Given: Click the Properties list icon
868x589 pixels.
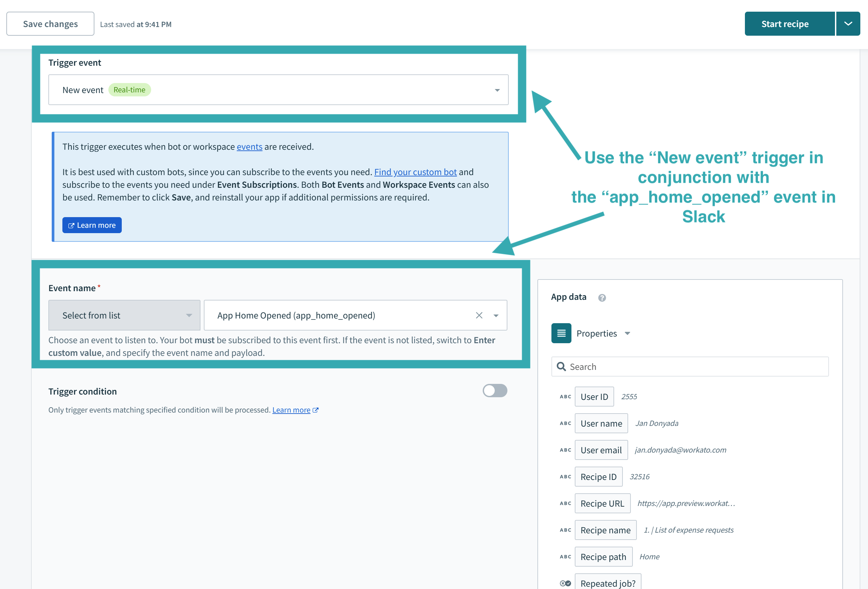Looking at the screenshot, I should (x=561, y=333).
